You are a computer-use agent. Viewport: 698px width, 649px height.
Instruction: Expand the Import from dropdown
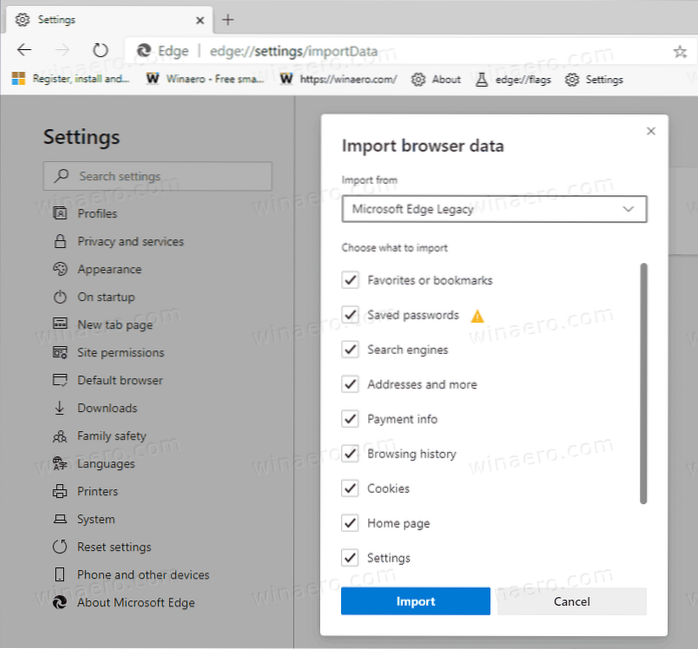point(494,209)
